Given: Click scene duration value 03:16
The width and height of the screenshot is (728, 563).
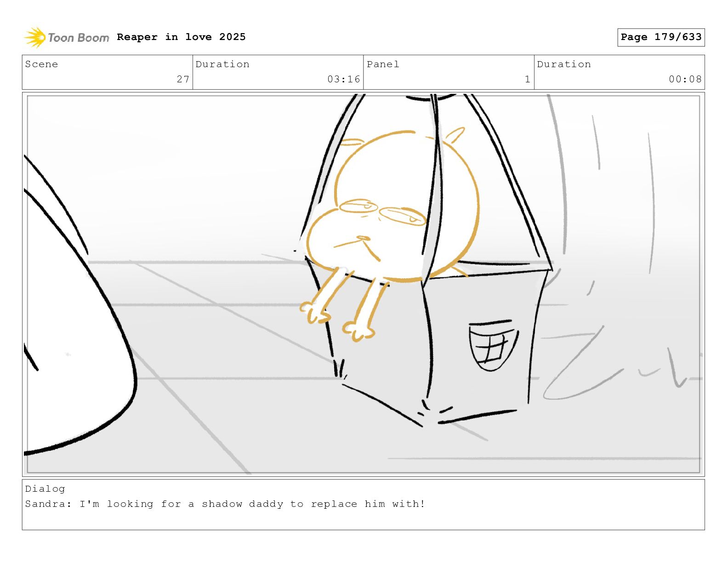Looking at the screenshot, I should [344, 79].
